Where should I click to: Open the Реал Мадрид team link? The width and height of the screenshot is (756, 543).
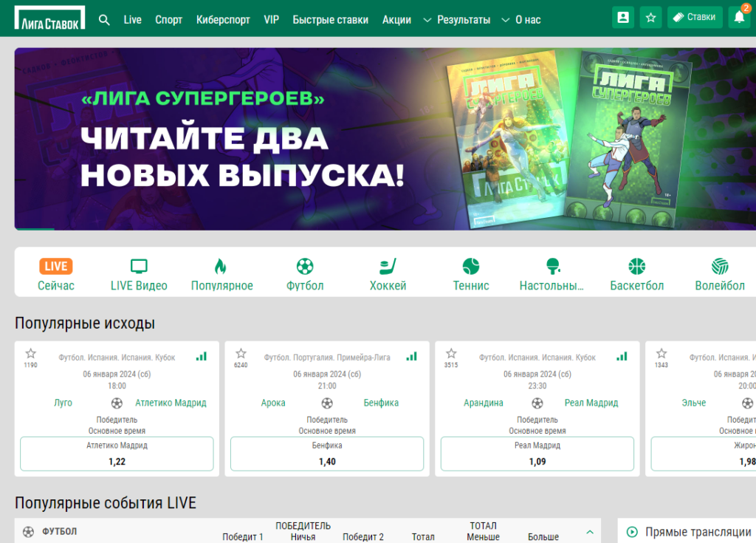click(591, 403)
